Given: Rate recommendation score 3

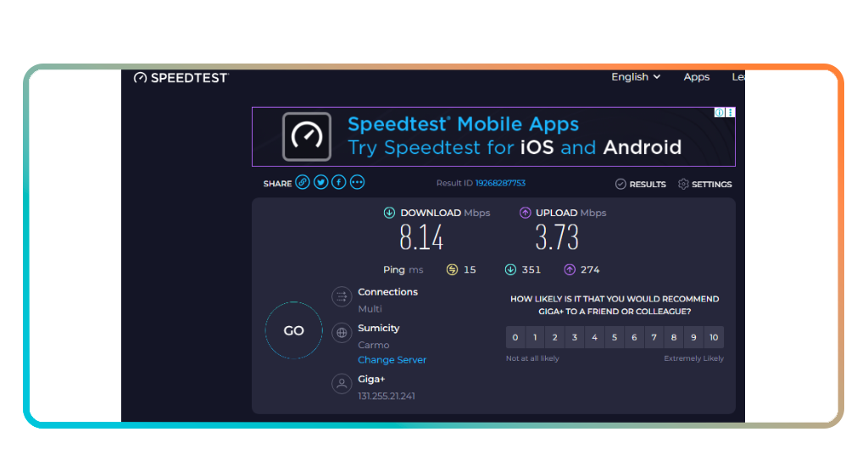Looking at the screenshot, I should (575, 337).
